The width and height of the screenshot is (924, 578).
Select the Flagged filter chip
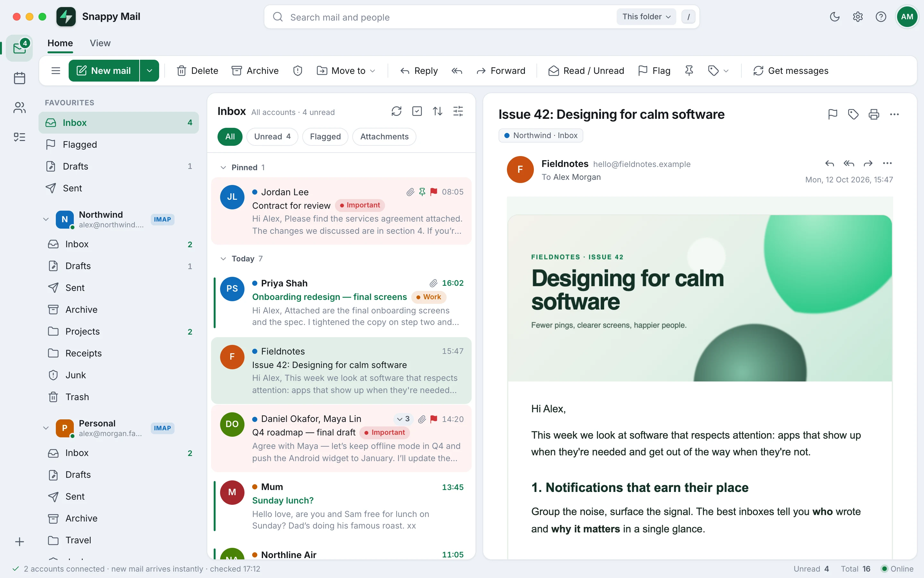pyautogui.click(x=325, y=136)
